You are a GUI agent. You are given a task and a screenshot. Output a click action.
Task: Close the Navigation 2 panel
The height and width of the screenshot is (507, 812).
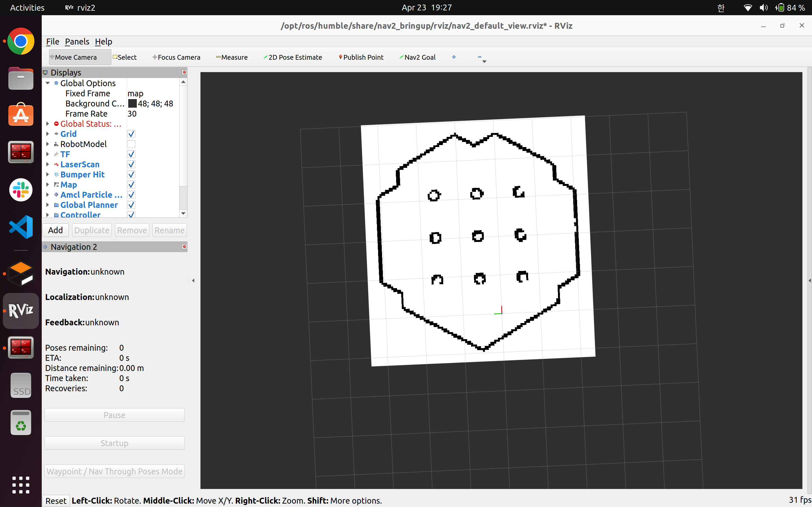tap(184, 246)
